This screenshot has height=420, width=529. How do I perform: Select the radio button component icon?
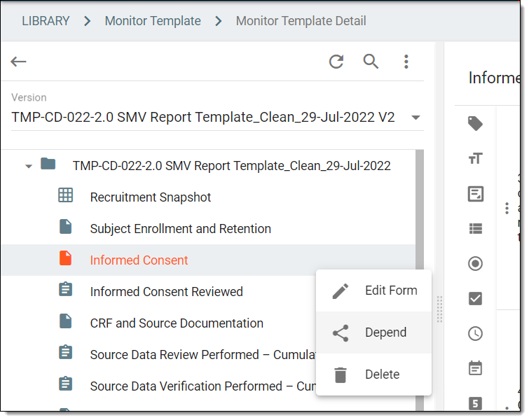tap(475, 264)
